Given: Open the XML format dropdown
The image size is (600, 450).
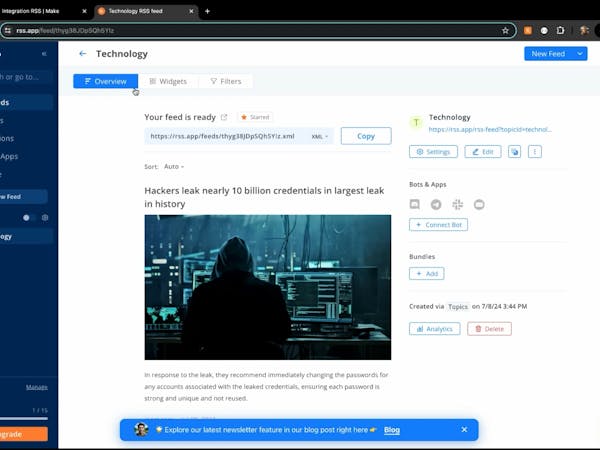Looking at the screenshot, I should (320, 136).
